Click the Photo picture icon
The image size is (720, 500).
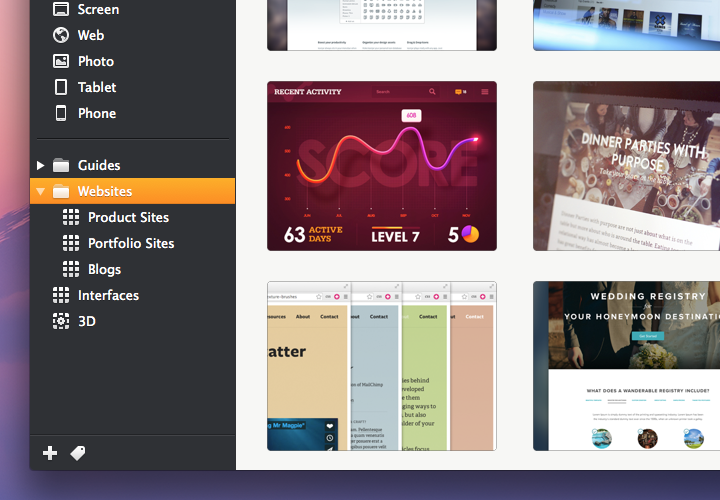[61, 61]
